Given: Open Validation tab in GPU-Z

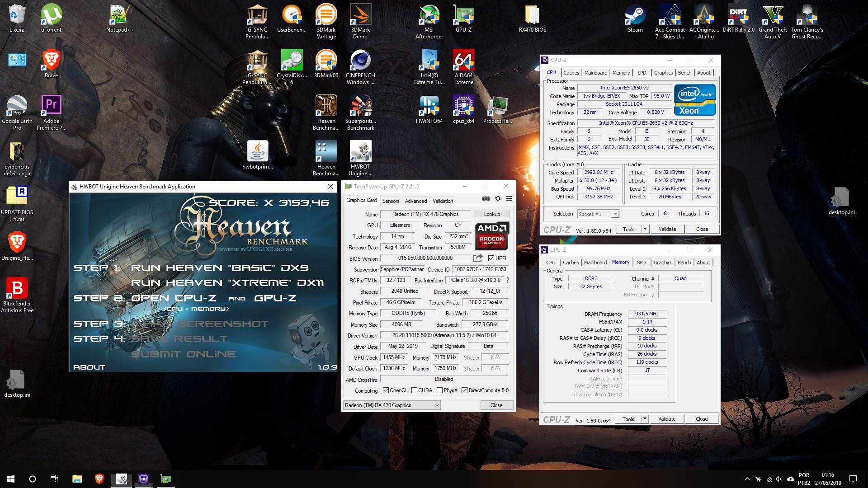Looking at the screenshot, I should tap(443, 201).
